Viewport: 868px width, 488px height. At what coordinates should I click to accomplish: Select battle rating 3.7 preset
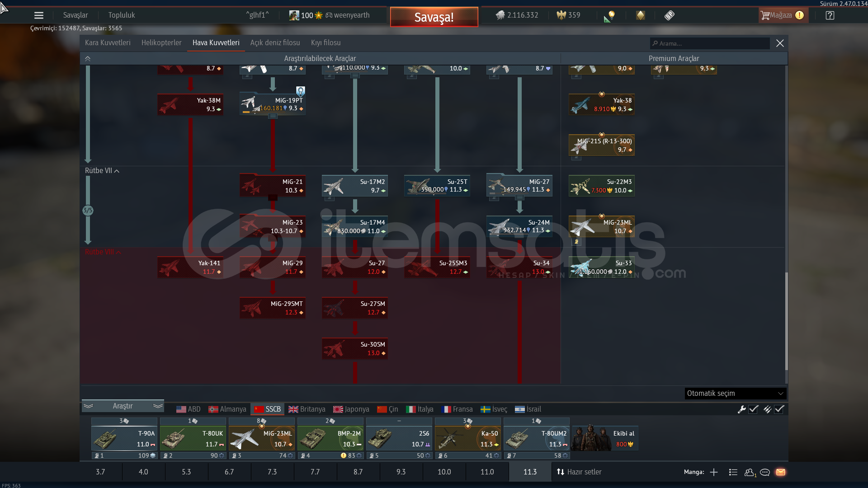[100, 472]
